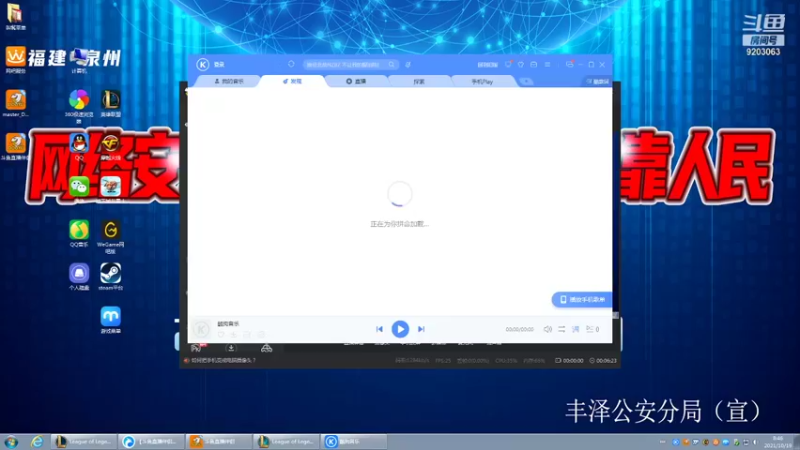Image resolution: width=800 pixels, height=450 pixels.
Task: Toggle the playback order loop icon
Action: point(561,329)
